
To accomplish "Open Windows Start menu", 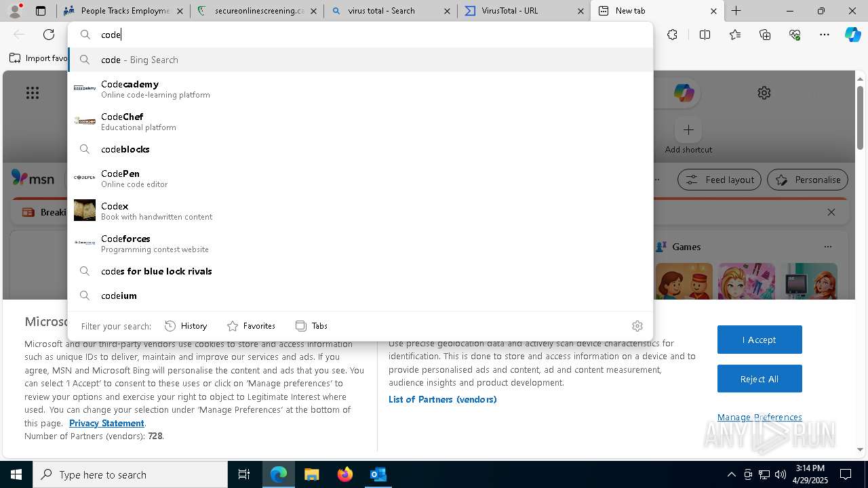I will (x=16, y=474).
